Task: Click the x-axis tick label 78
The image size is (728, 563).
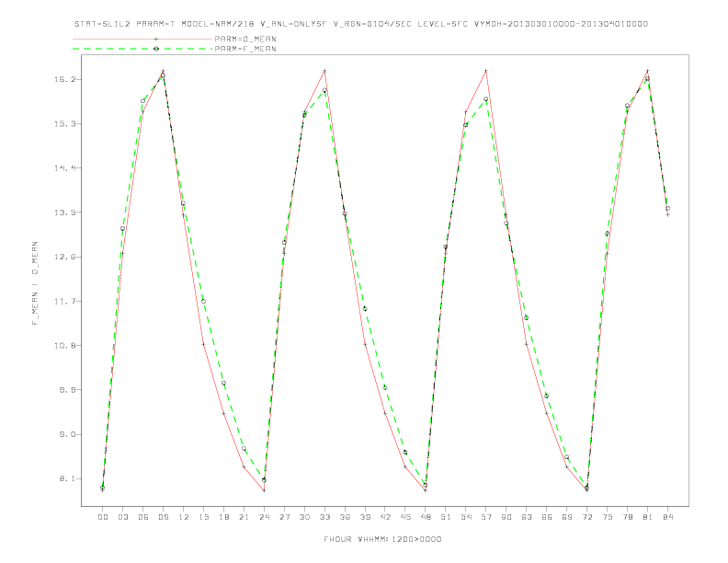Action: 627,517
